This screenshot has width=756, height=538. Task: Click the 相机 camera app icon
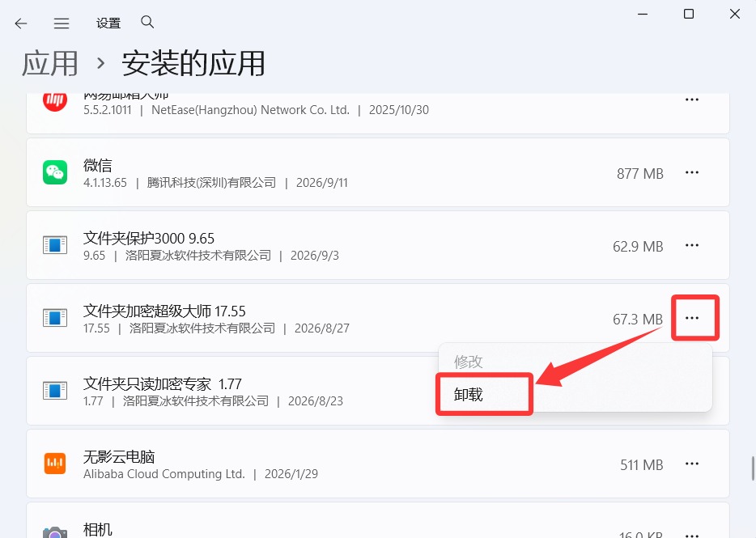55,532
